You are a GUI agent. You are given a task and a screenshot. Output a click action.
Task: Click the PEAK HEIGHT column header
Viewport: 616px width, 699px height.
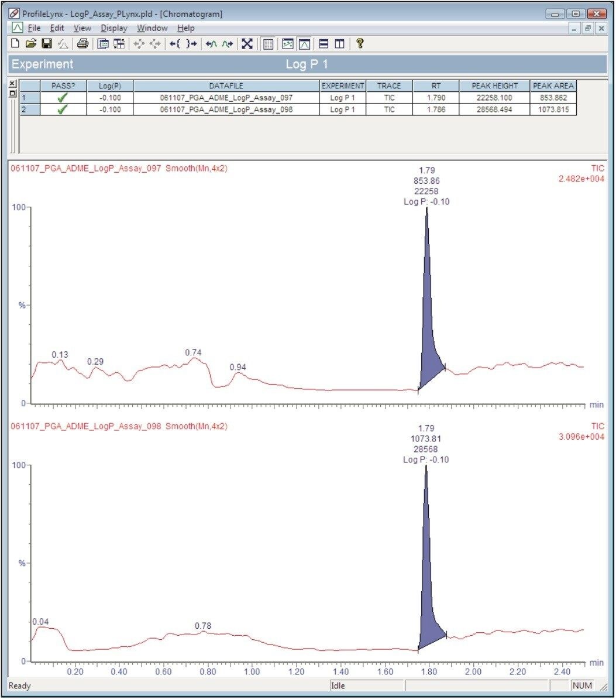click(494, 85)
